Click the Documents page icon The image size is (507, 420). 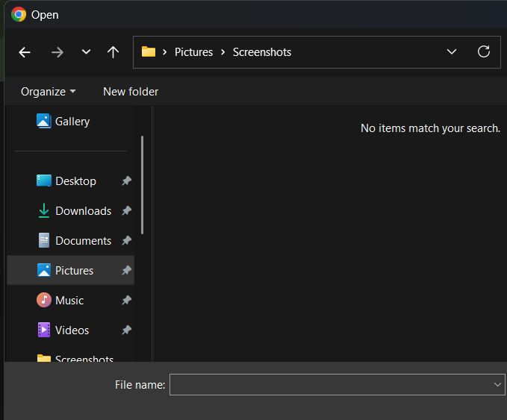[x=44, y=240]
